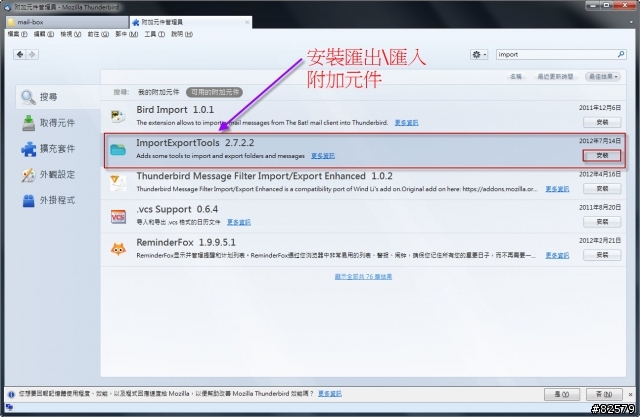Sort results by last updated
Viewport: 640px width, 417px height.
point(555,76)
